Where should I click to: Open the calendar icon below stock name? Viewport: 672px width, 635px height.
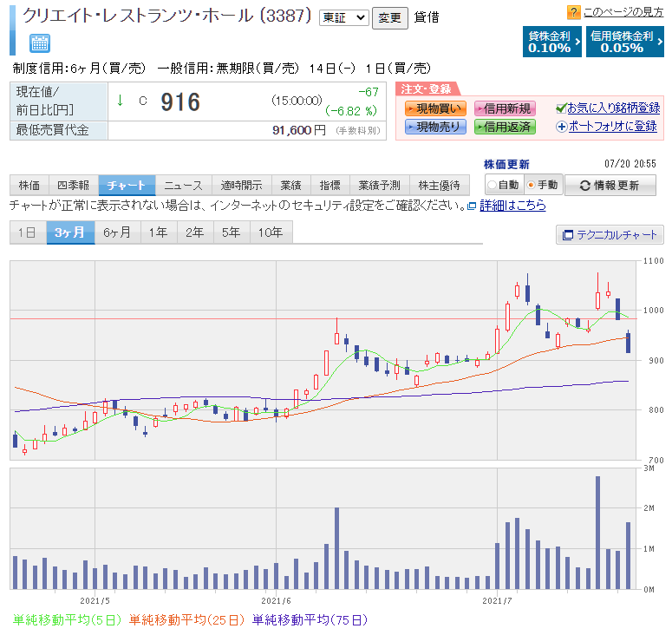click(x=40, y=43)
